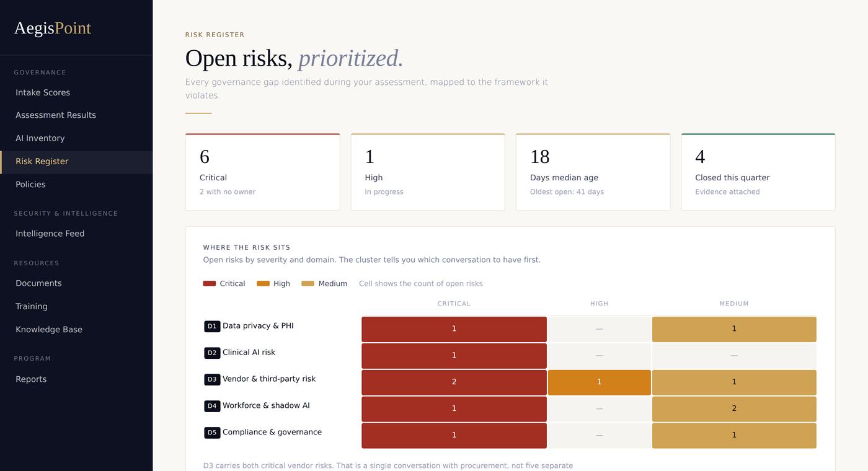868x471 pixels.
Task: Select Vendor & third-party risk high cell
Action: (x=600, y=382)
